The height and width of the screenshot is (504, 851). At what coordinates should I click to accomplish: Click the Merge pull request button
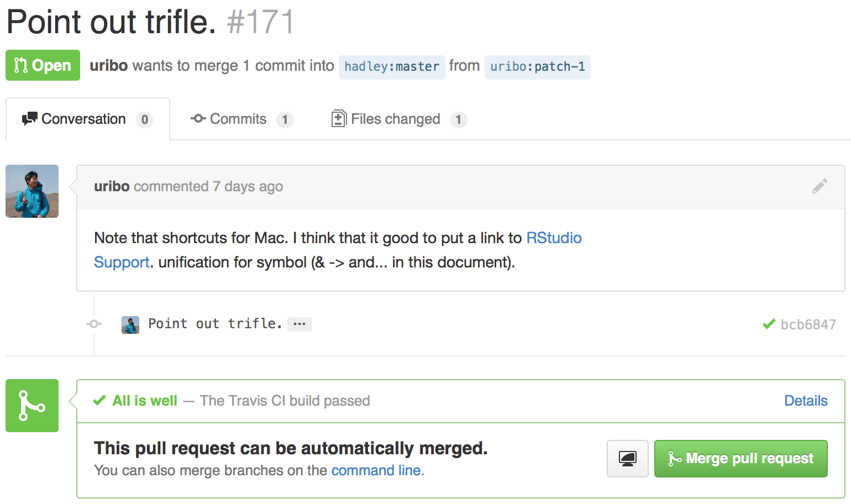[x=741, y=459]
